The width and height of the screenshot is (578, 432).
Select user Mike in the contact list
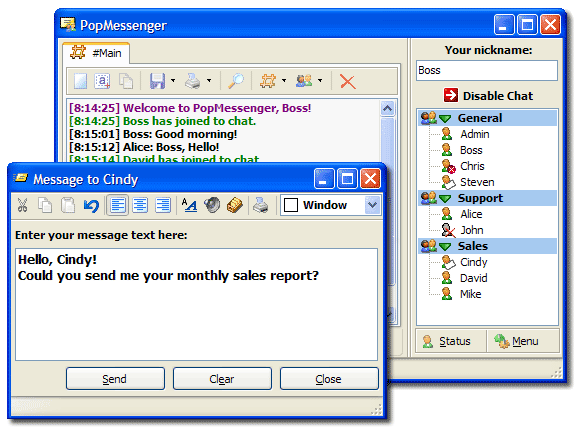(x=471, y=294)
